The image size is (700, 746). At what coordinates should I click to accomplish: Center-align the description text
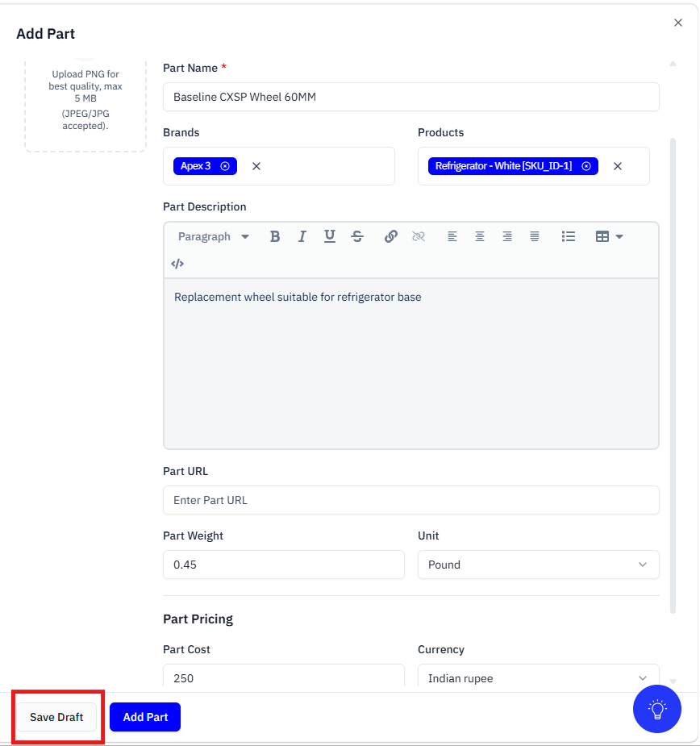[x=480, y=236]
